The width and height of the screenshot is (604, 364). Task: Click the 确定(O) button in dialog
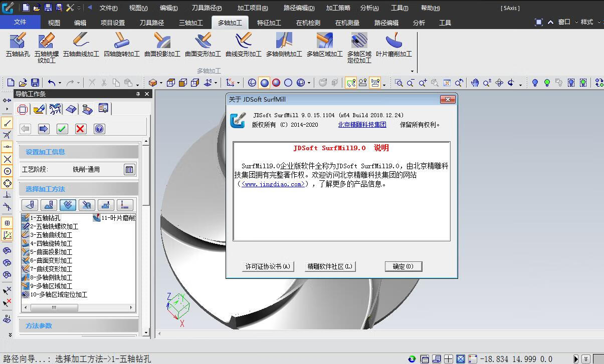tap(404, 266)
